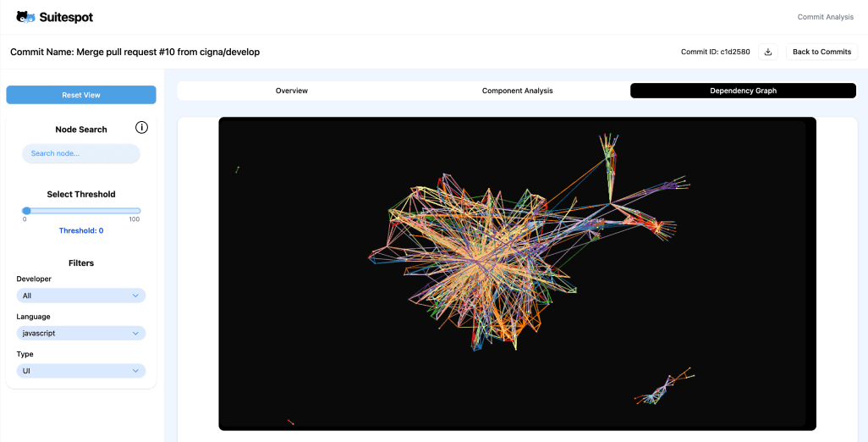Viewport: 868px width, 442px height.
Task: Click the Reset View button
Action: pyautogui.click(x=81, y=95)
